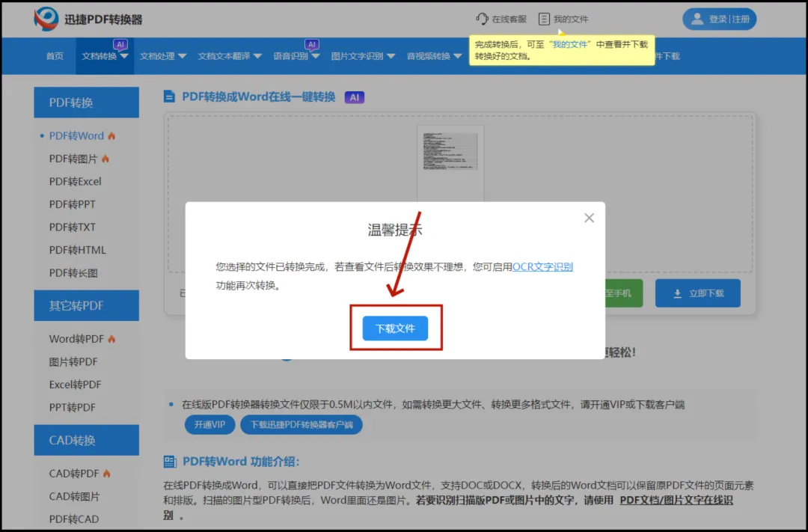Click the uploaded PDF page thumbnail
The width and height of the screenshot is (808, 532).
click(x=450, y=162)
